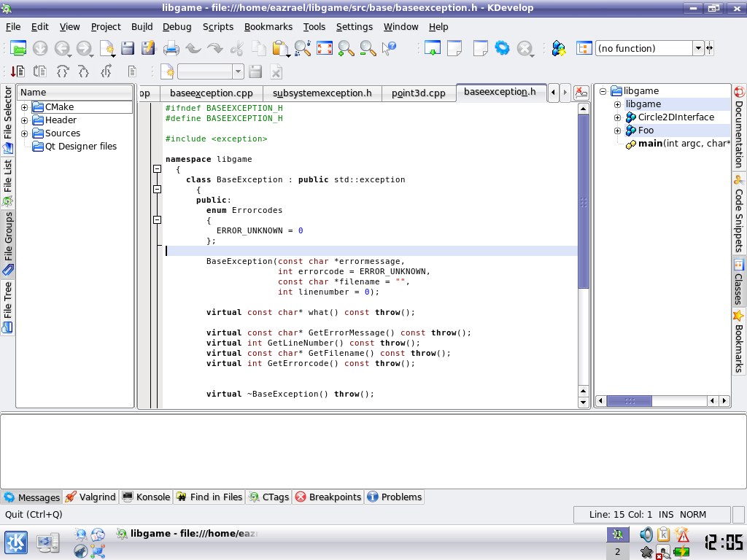
Task: Click the Forward navigation arrow icon
Action: click(84, 48)
